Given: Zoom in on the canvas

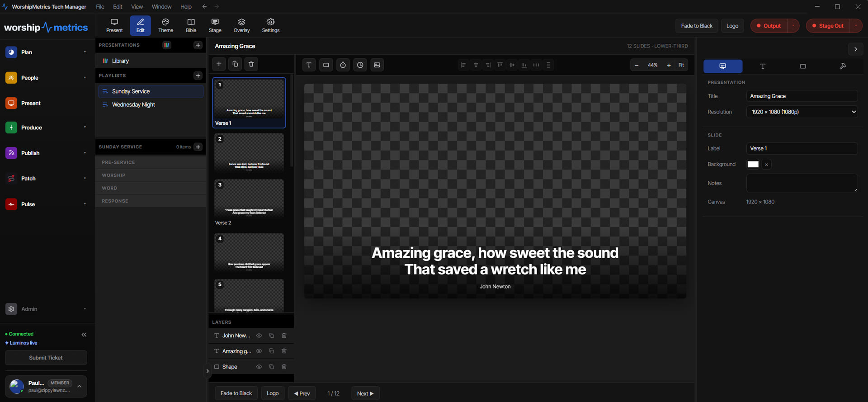Looking at the screenshot, I should click(x=669, y=65).
